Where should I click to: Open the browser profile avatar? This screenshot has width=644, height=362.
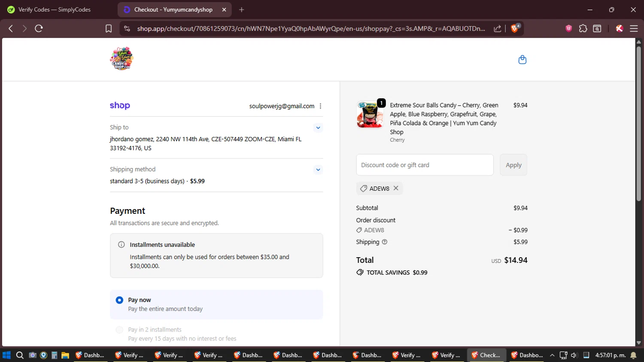point(619,28)
